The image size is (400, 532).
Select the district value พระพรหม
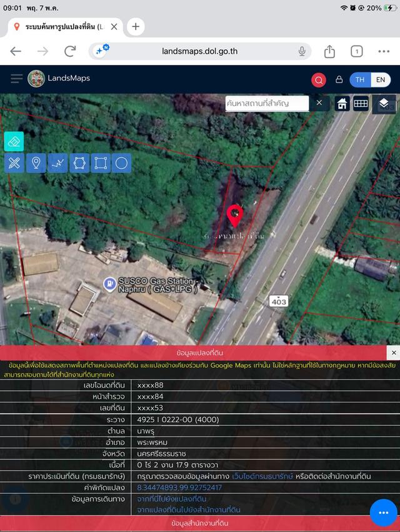click(152, 443)
